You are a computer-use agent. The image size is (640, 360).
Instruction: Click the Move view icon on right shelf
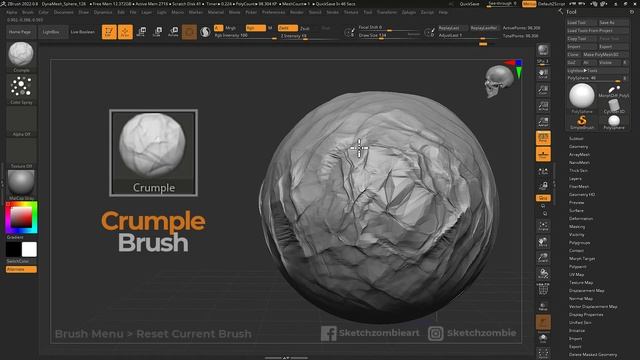click(543, 242)
